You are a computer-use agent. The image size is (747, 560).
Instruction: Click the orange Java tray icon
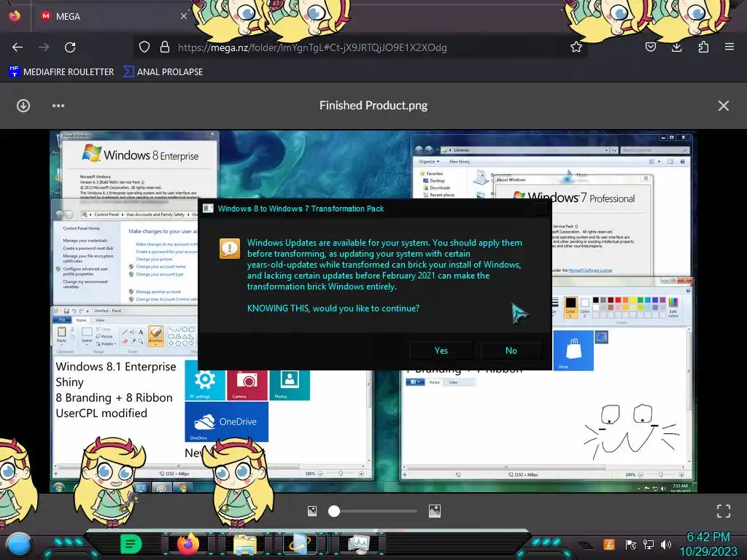pos(609,544)
